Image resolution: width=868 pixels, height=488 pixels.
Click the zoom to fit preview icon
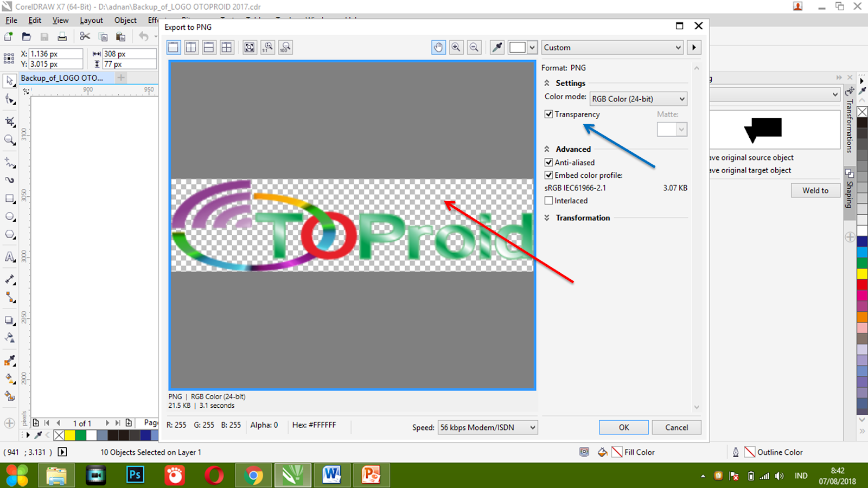click(250, 47)
